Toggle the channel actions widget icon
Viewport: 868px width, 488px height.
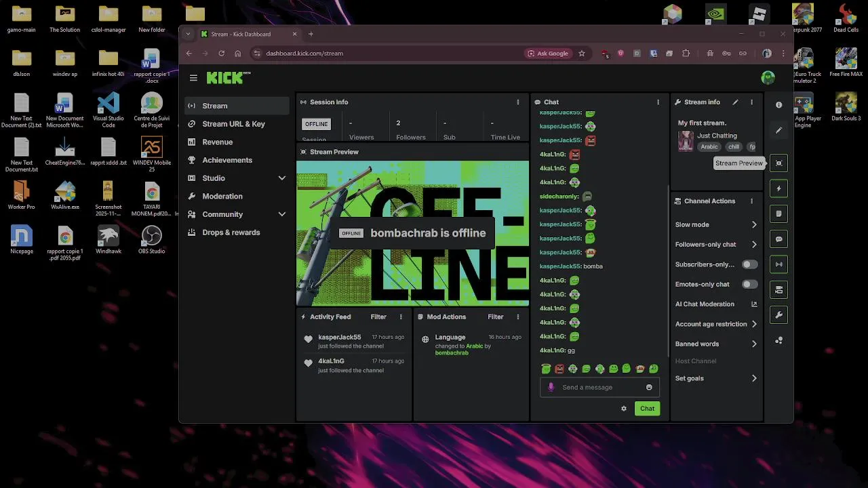click(778, 290)
